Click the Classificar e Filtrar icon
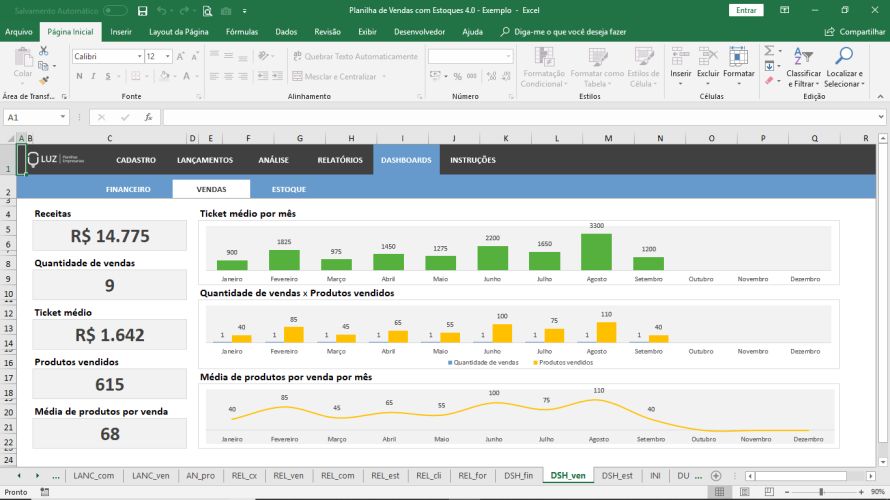Viewport: 890px width, 500px height. click(803, 67)
